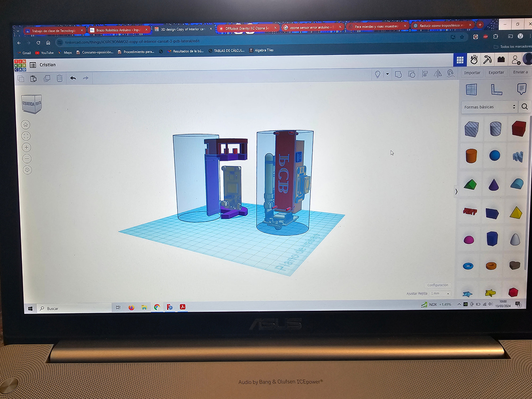Image resolution: width=532 pixels, height=399 pixels.
Task: Expand the lightbulb visibility dropdown arrow
Action: [387, 74]
